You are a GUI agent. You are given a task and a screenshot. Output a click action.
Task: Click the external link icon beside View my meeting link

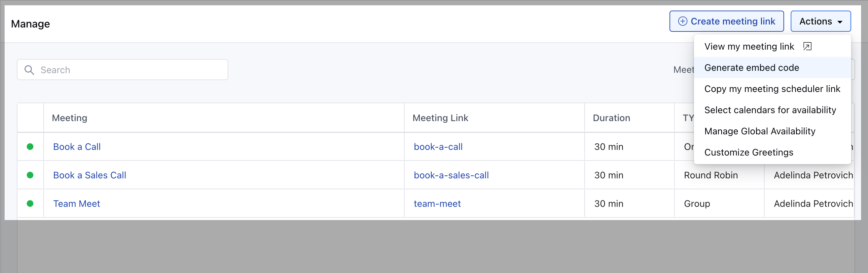(x=807, y=46)
